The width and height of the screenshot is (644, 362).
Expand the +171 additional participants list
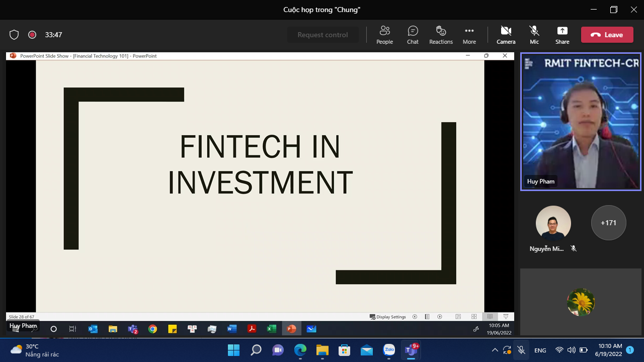click(608, 223)
